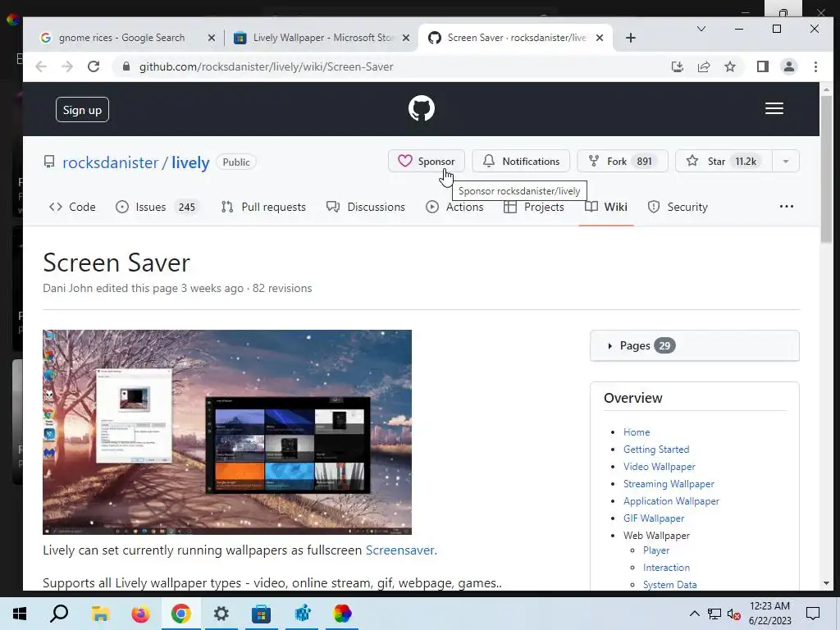Open a new browser tab
This screenshot has width=840, height=630.
pyautogui.click(x=631, y=38)
